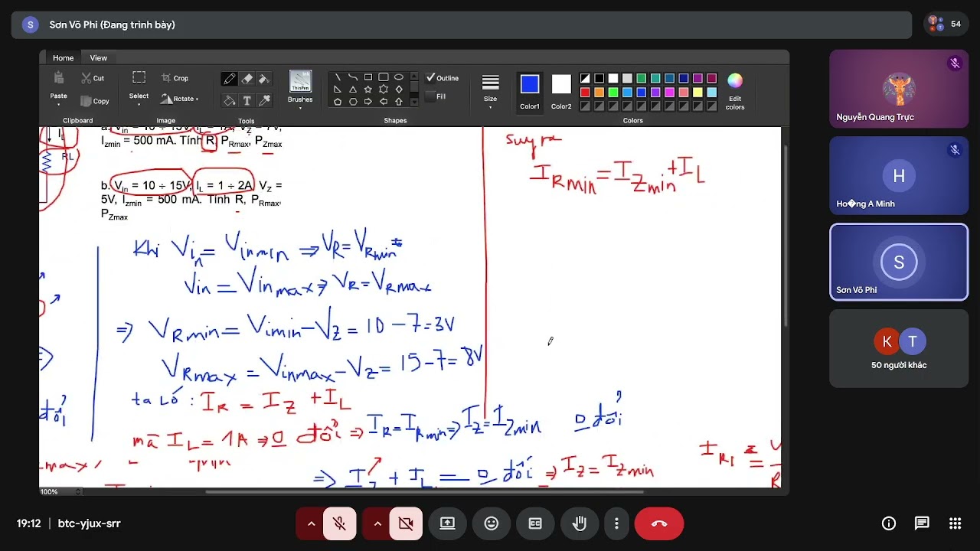Select Nguyễn Quang Trực participant tile
This screenshot has width=980, height=551.
pos(899,89)
